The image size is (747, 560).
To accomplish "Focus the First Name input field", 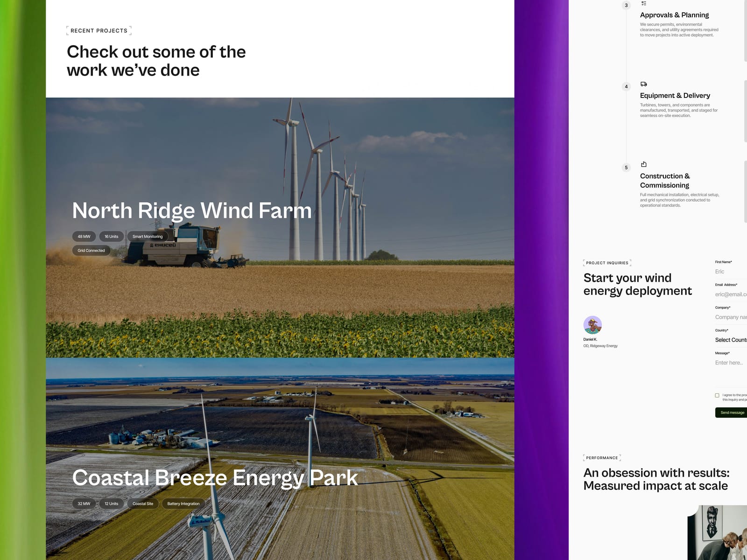I will pyautogui.click(x=731, y=272).
